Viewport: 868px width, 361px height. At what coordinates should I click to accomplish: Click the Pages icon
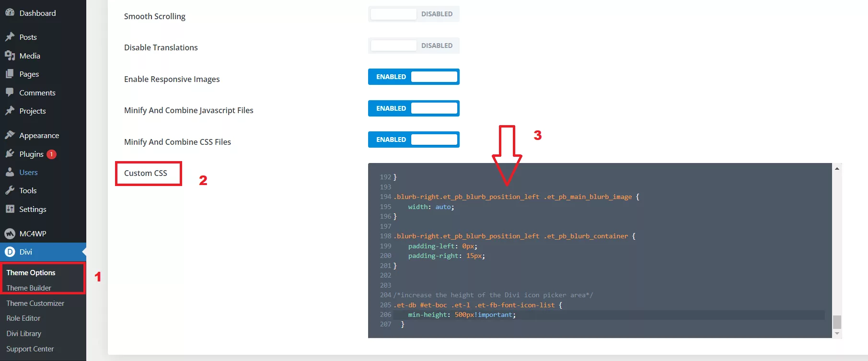[10, 74]
